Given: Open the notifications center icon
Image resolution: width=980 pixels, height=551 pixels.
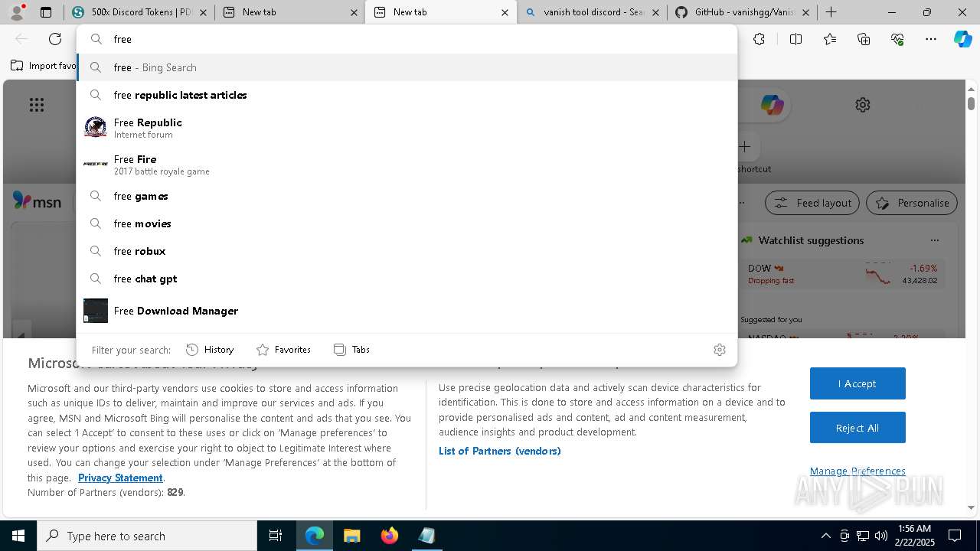Looking at the screenshot, I should click(955, 536).
